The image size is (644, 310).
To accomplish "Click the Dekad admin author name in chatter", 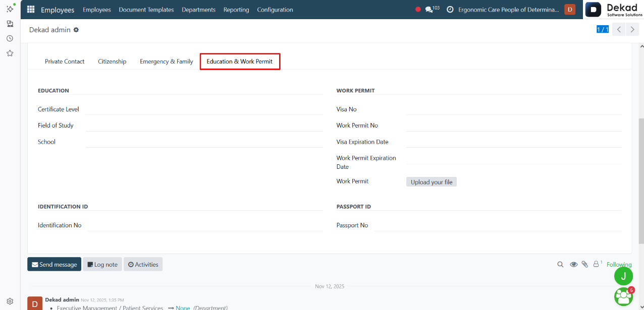I will point(62,299).
